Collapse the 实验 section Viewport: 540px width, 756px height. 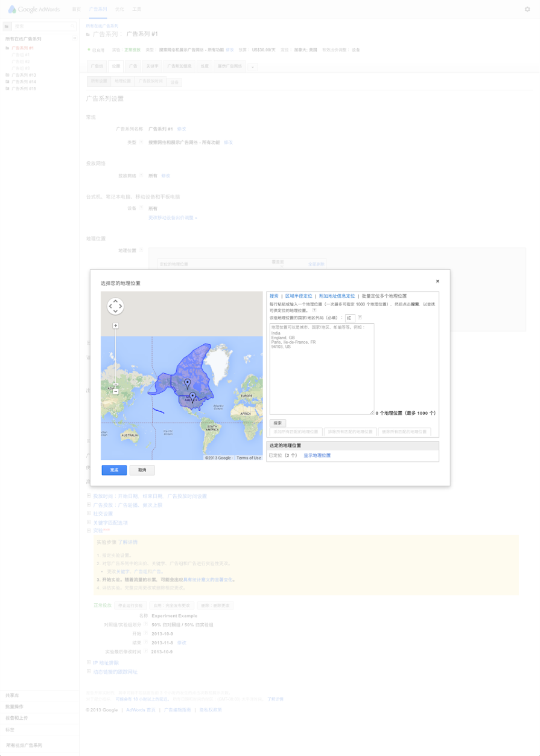pyautogui.click(x=89, y=531)
